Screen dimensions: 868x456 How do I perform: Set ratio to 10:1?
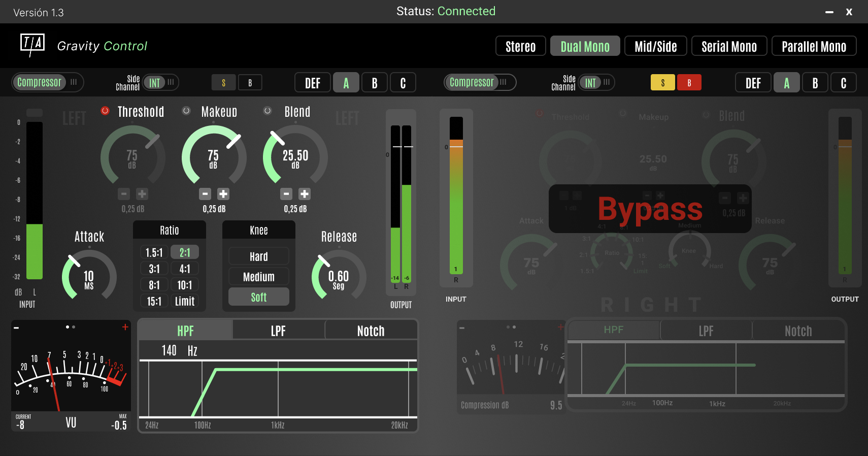(185, 285)
